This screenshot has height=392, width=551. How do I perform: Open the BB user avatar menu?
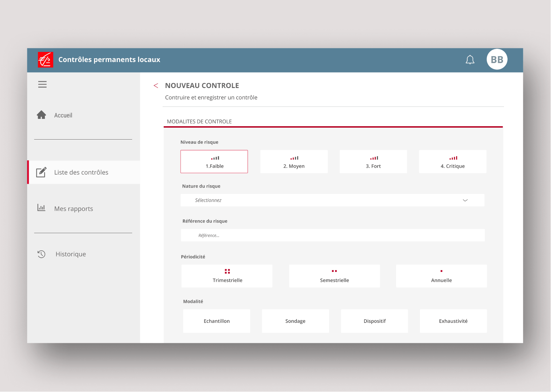(497, 60)
